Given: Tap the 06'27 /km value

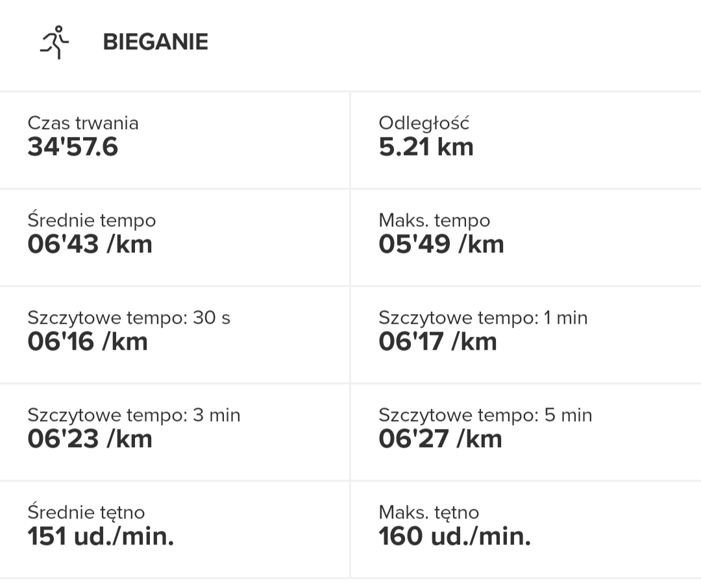Looking at the screenshot, I should 440,439.
